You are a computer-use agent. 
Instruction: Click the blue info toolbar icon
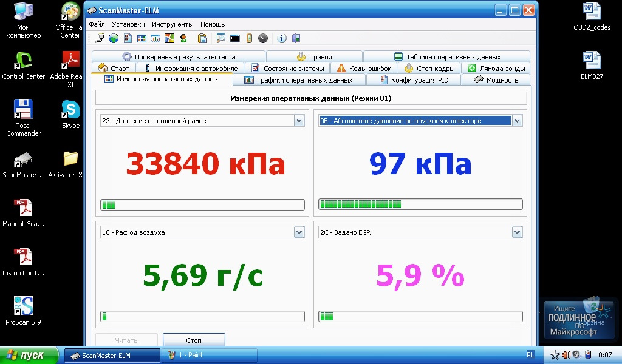coord(282,38)
